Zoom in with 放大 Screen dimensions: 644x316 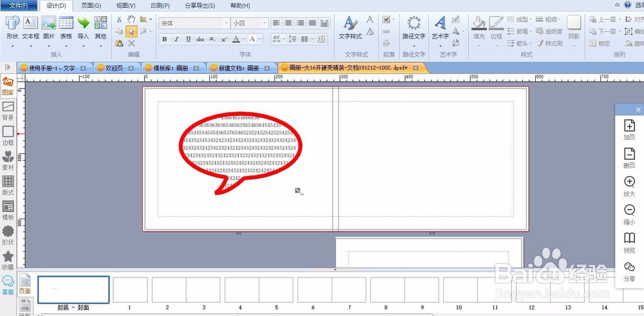click(629, 187)
